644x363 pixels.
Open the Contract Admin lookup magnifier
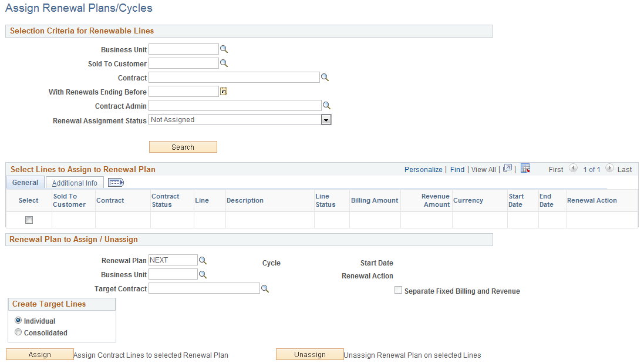coord(326,105)
